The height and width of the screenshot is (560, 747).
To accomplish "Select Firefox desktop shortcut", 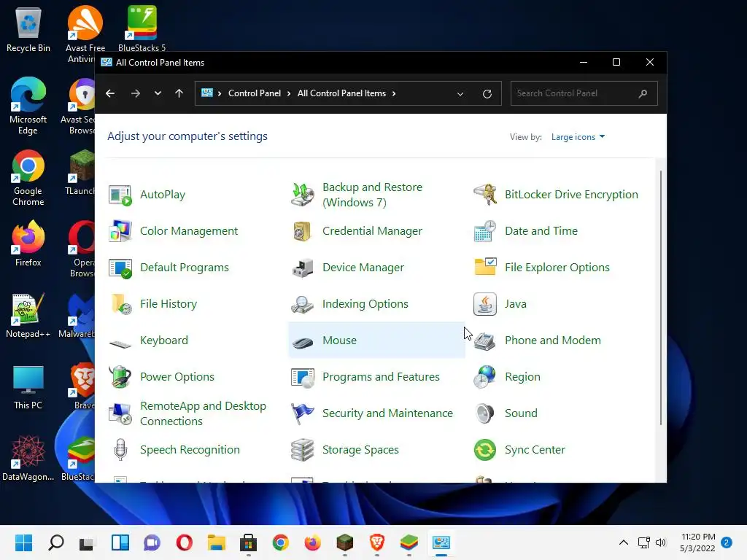I will 28,244.
